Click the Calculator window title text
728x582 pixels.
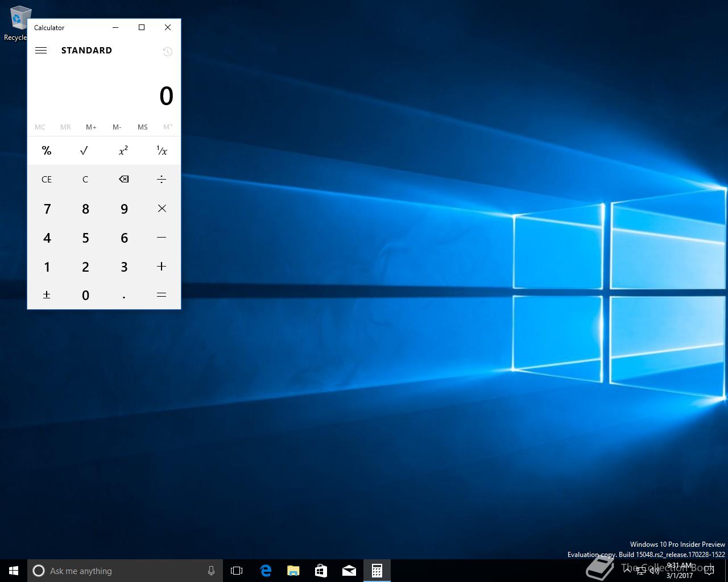pos(49,27)
